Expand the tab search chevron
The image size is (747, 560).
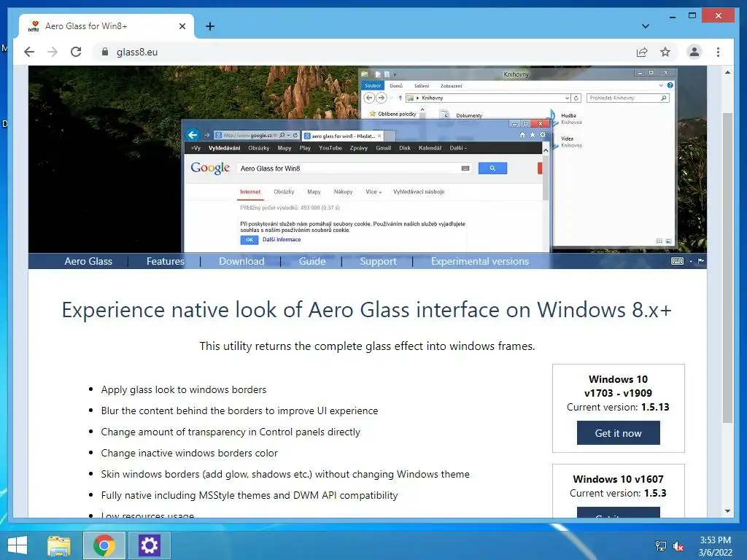646,26
